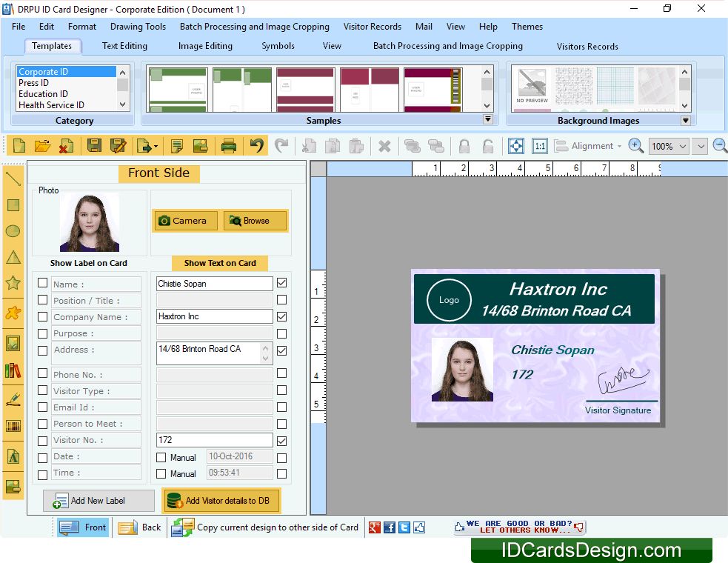This screenshot has height=563, width=728.
Task: Switch to Back side of card
Action: (139, 527)
